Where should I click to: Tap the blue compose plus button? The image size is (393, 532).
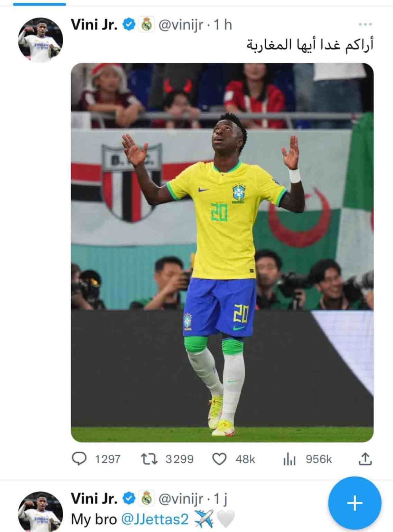pyautogui.click(x=355, y=503)
